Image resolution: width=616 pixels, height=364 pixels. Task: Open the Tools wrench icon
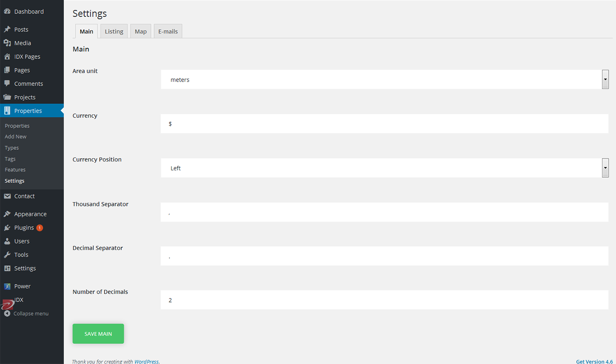coord(7,254)
